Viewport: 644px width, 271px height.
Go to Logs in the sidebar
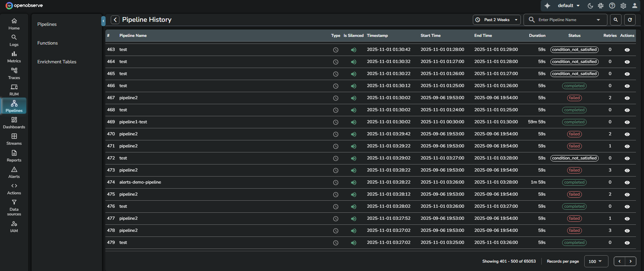click(x=14, y=41)
